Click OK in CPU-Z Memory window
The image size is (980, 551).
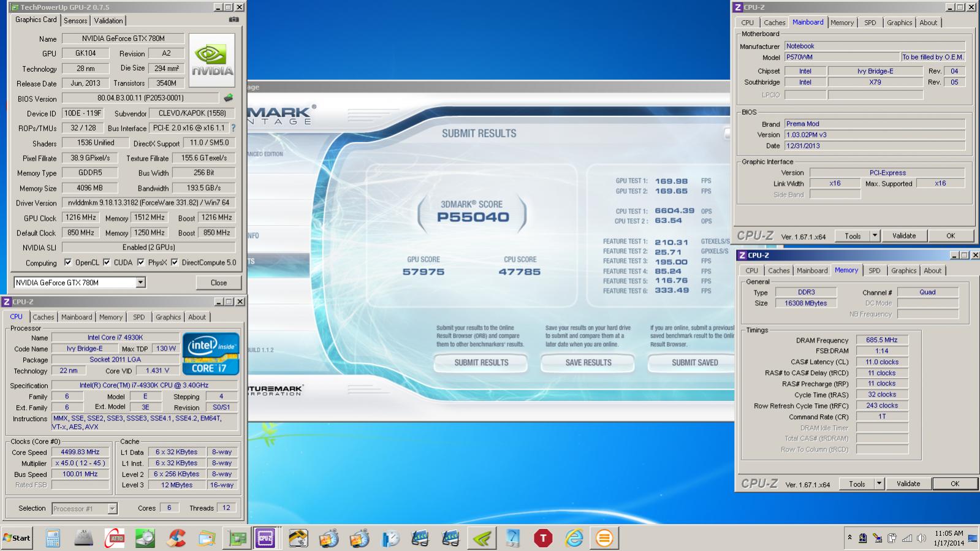click(x=955, y=484)
